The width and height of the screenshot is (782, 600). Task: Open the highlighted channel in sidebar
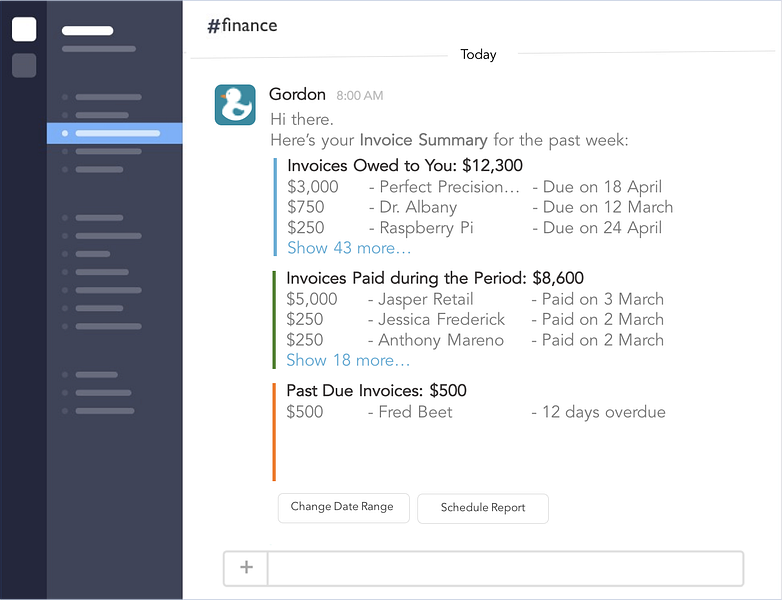[x=115, y=133]
